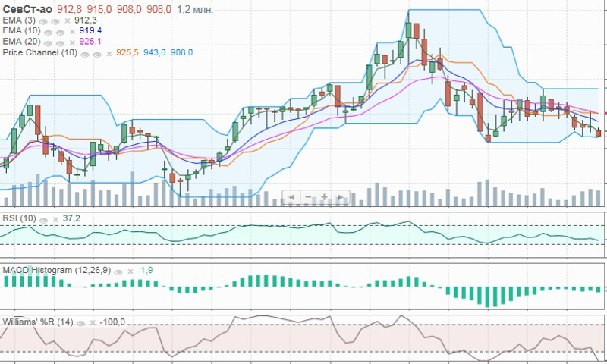Click the MACD Histogram value -1,9

[145, 271]
